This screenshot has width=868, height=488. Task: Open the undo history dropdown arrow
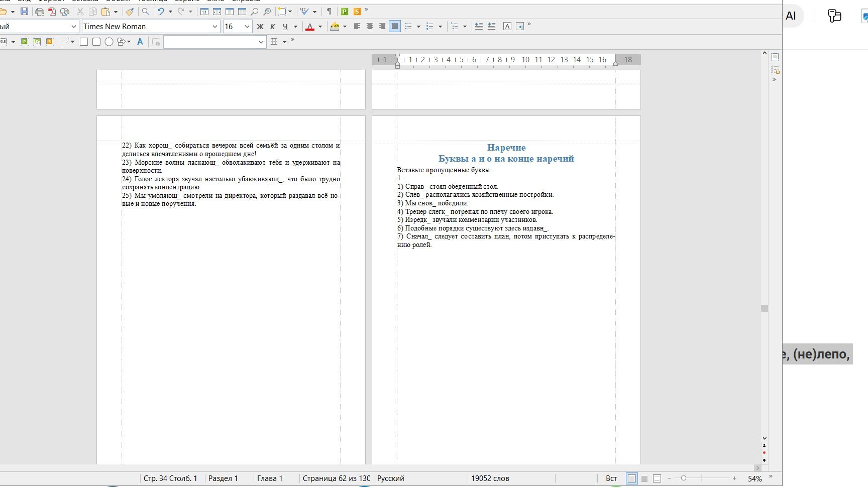click(x=170, y=12)
